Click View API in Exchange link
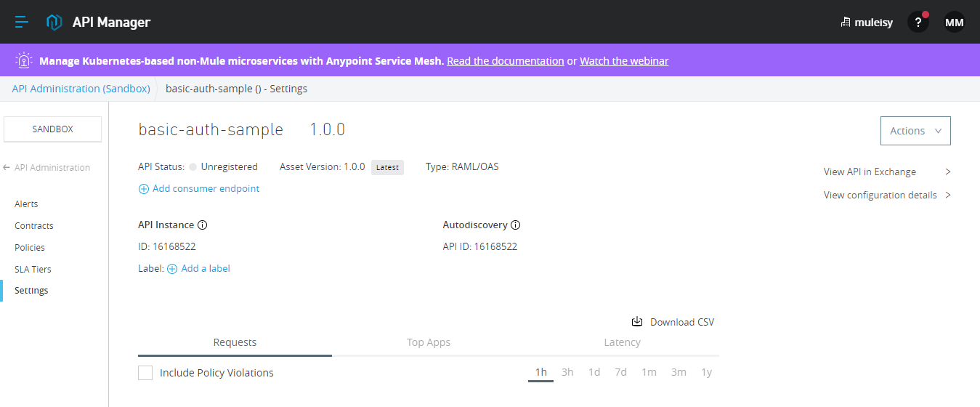Viewport: 980px width, 407px height. (x=870, y=172)
